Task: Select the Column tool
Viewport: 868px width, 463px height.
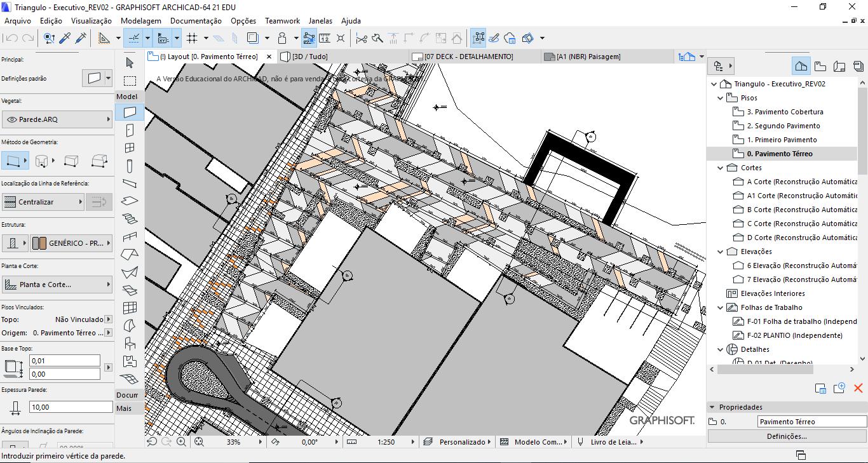Action: [x=130, y=166]
